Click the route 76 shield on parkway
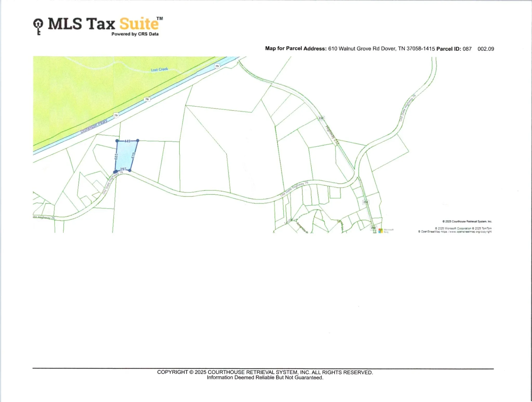The height and width of the screenshot is (402, 532). 147,99
